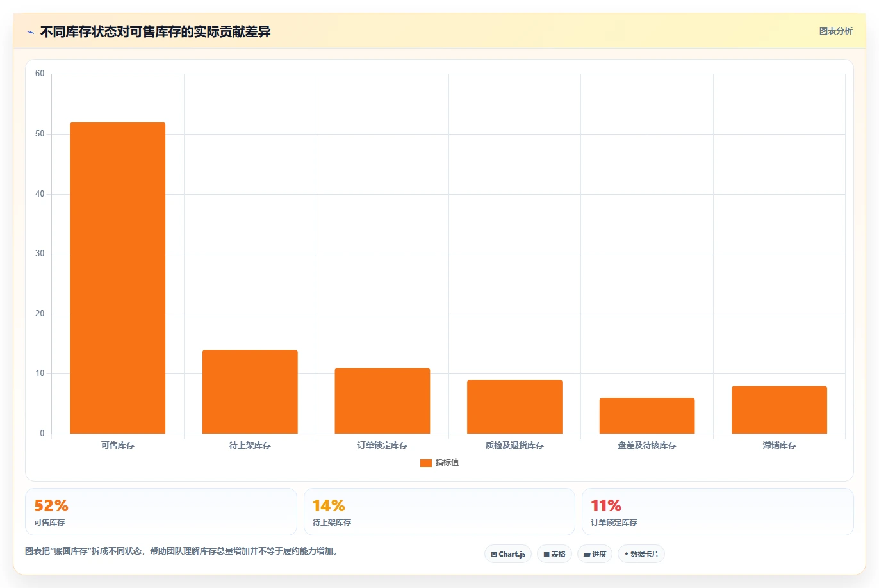Click the icon in the Chart.js tag
Image resolution: width=879 pixels, height=588 pixels.
coord(494,554)
